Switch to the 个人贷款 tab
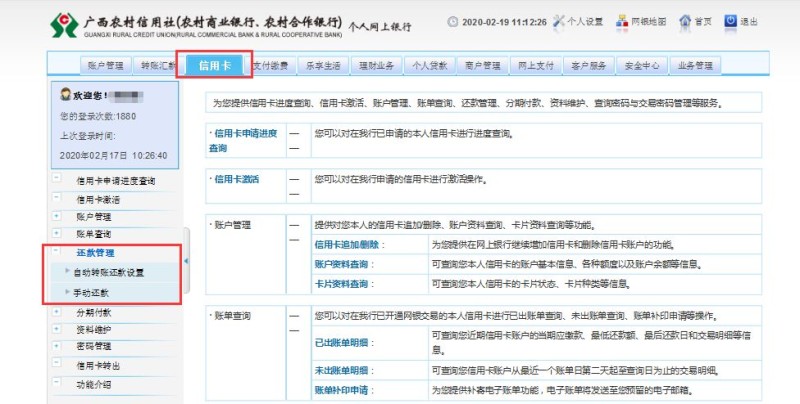This screenshot has height=404, width=800. point(429,65)
